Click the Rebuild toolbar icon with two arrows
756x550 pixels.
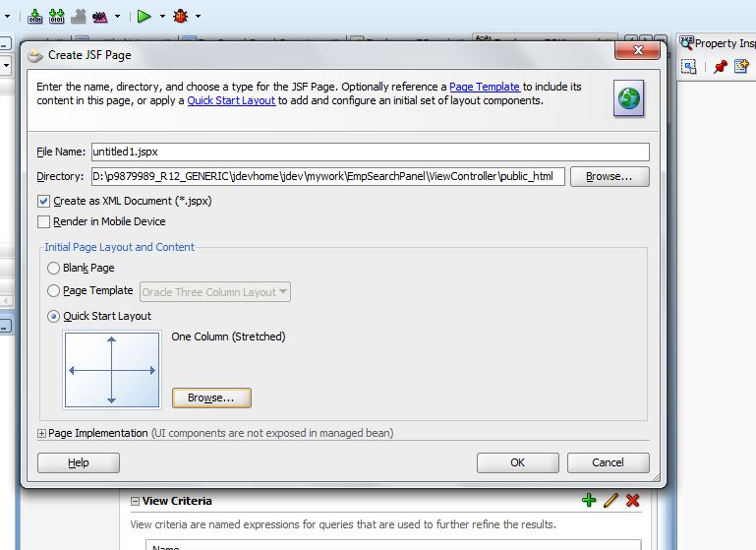coord(57,16)
